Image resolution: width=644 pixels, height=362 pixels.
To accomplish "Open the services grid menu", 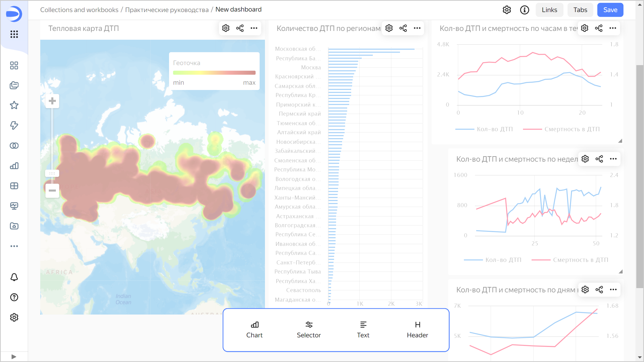I will pos(14,34).
